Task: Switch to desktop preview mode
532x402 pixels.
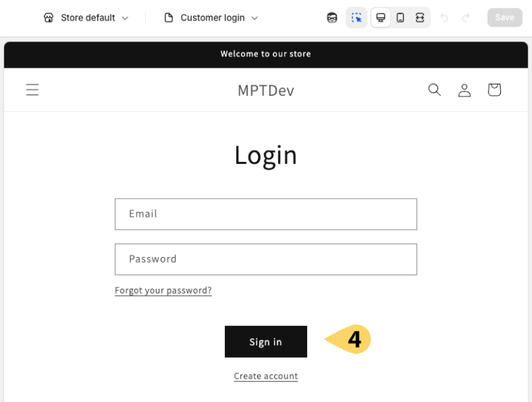Action: pos(381,18)
